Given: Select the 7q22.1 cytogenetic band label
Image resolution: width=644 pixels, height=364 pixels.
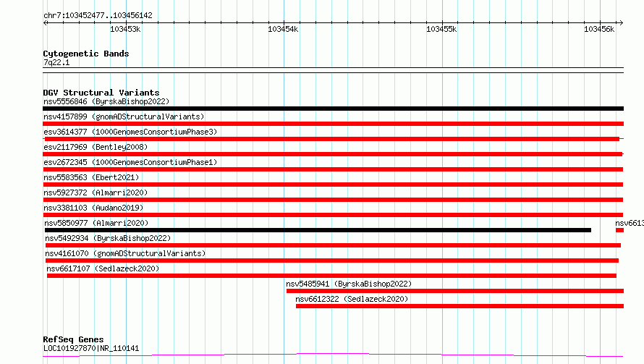Looking at the screenshot, I should (56, 62).
